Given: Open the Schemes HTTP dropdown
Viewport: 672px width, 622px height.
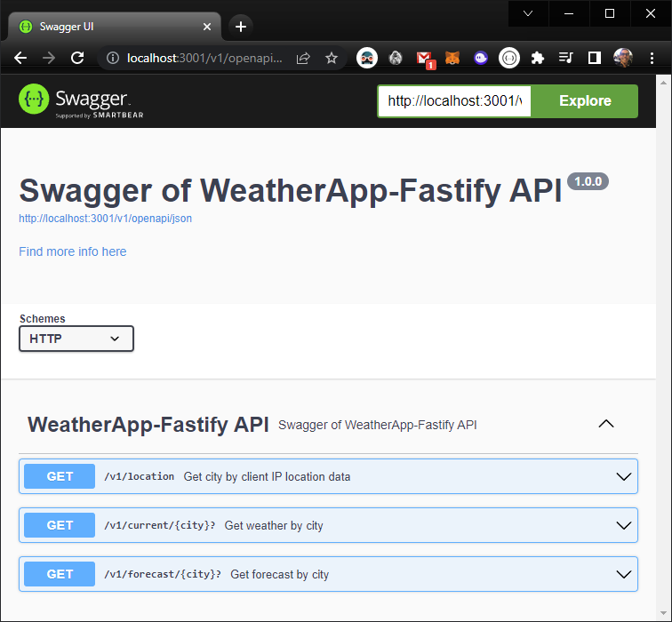Looking at the screenshot, I should pos(76,339).
